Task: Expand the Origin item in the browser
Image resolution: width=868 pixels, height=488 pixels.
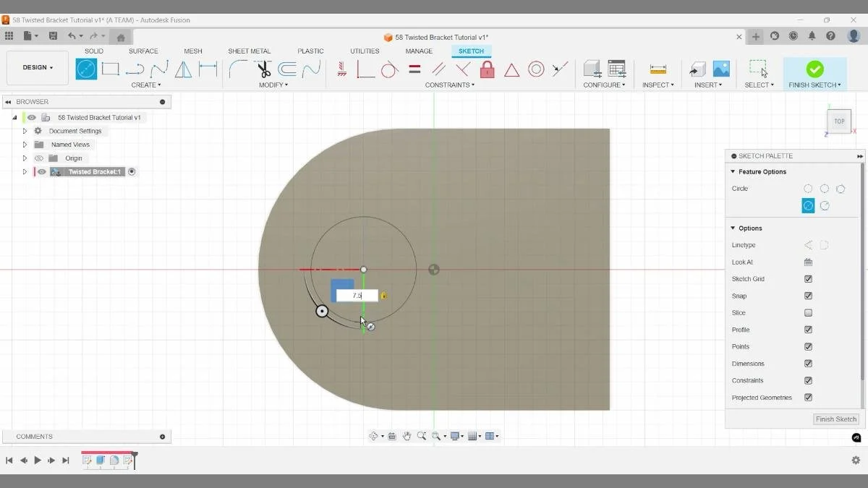Action: (24, 158)
